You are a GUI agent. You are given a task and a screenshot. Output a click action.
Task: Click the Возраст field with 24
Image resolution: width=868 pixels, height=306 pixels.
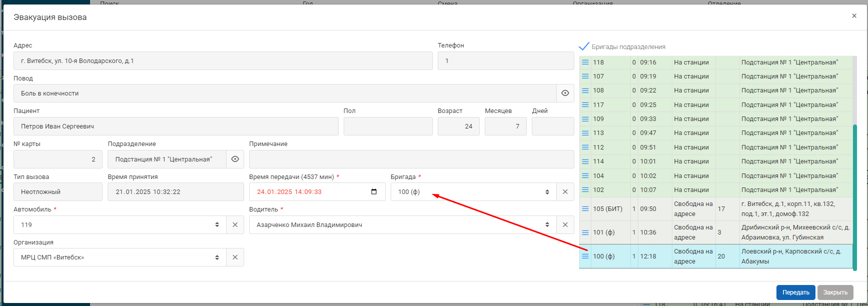pos(459,126)
